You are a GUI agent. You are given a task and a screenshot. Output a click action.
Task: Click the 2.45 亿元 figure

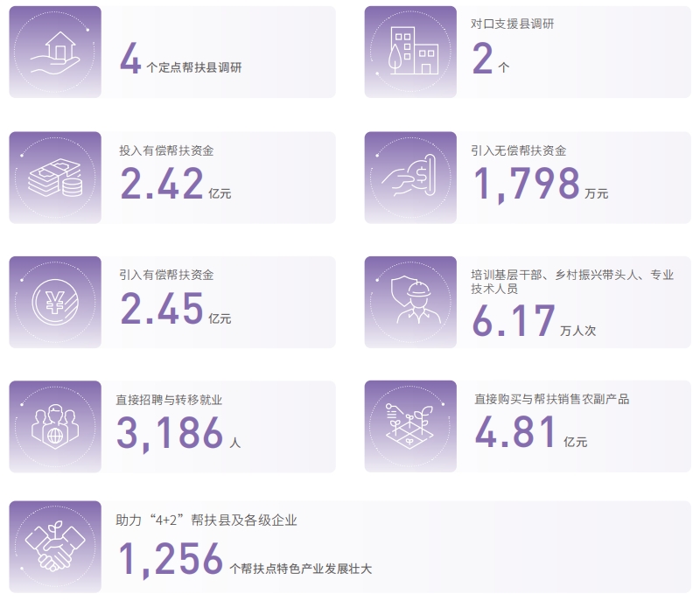click(175, 311)
